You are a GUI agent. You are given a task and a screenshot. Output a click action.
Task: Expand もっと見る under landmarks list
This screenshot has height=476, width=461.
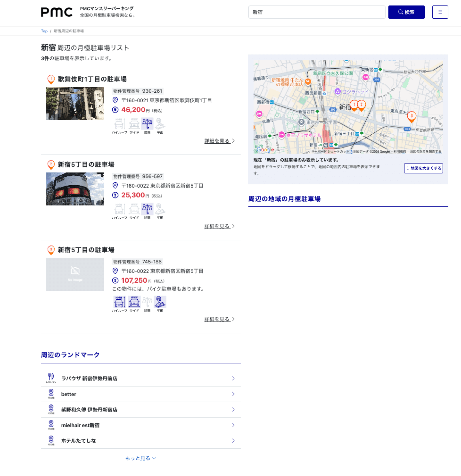pos(140,458)
